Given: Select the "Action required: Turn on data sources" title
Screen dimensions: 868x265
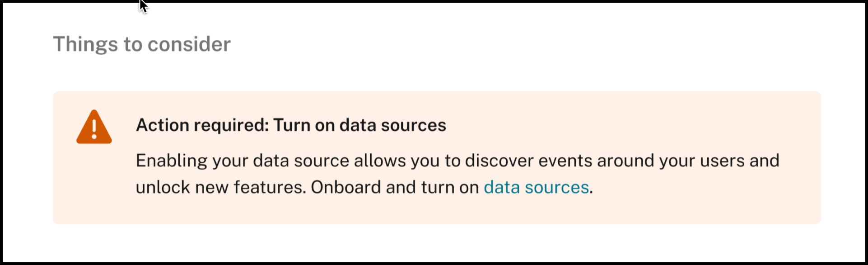Looking at the screenshot, I should [291, 125].
